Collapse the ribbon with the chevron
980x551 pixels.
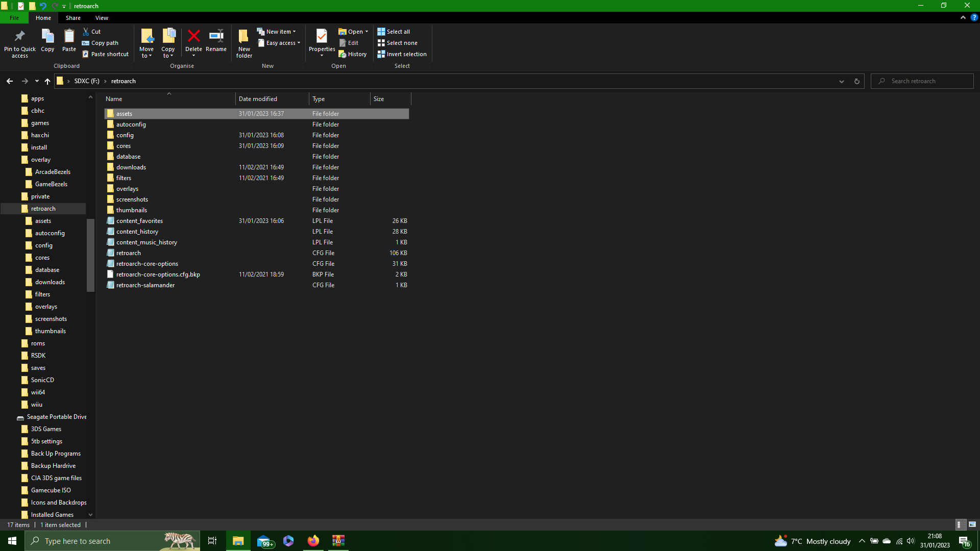[x=963, y=17]
